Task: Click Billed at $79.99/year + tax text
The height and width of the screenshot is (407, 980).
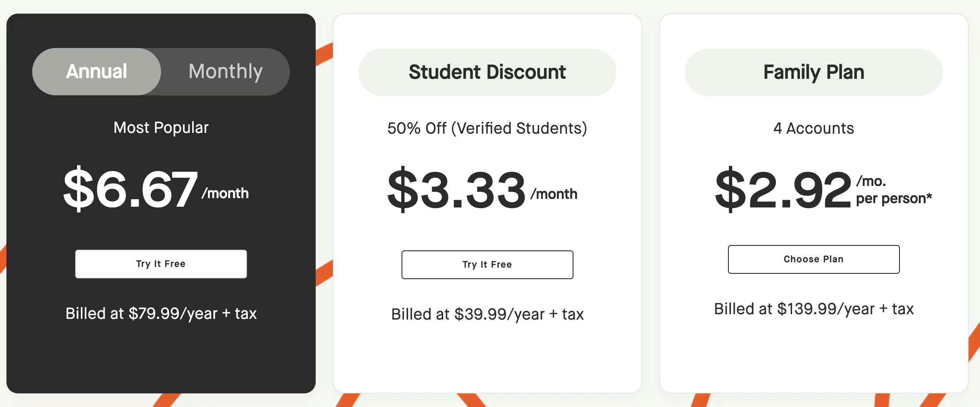Action: 161,313
